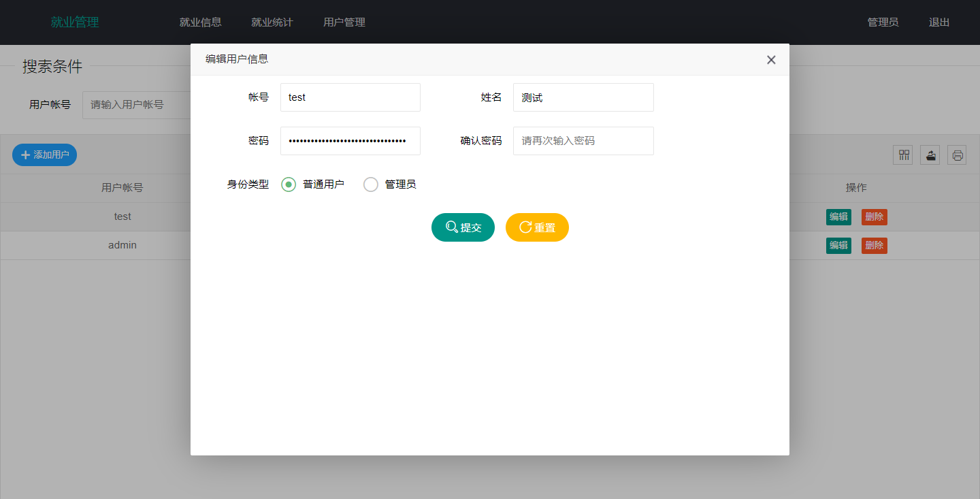Click the plus icon on add user button
Screen dimensions: 980x499
click(26, 155)
